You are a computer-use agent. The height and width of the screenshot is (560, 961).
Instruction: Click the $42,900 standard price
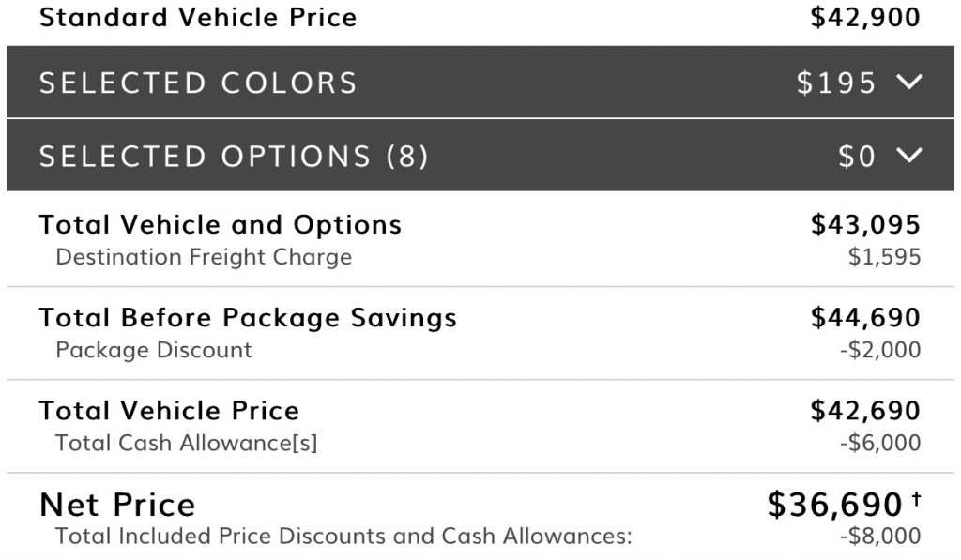click(x=864, y=17)
